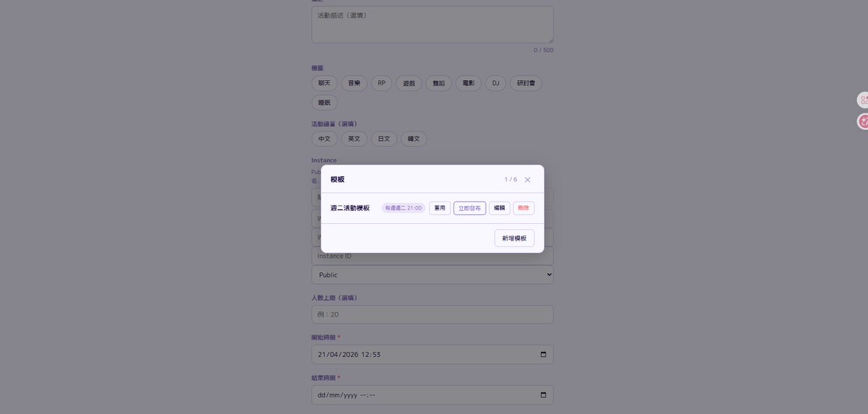Click the grid widget icon at right edge

click(863, 100)
